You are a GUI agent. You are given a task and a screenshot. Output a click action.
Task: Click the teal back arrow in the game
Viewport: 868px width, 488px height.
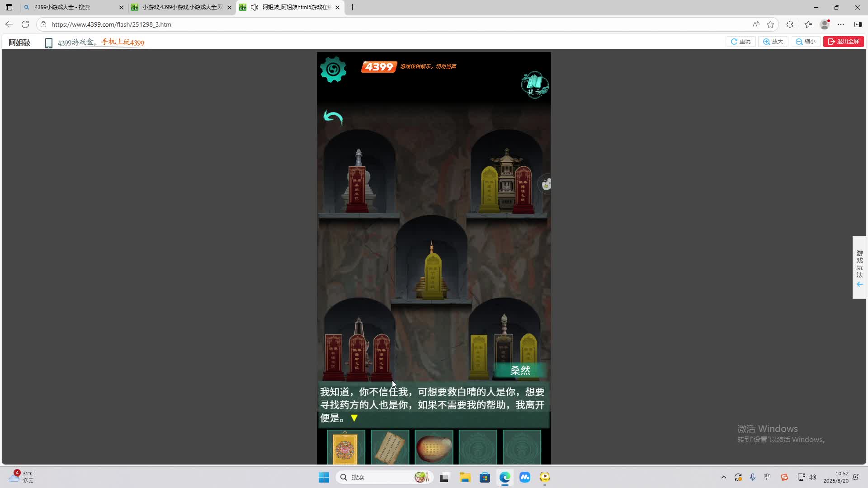[x=333, y=118]
